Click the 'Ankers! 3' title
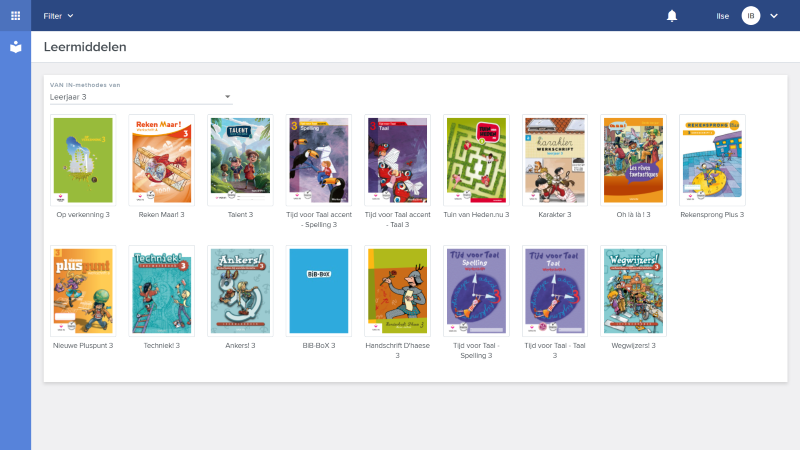This screenshot has width=800, height=450. click(x=240, y=345)
